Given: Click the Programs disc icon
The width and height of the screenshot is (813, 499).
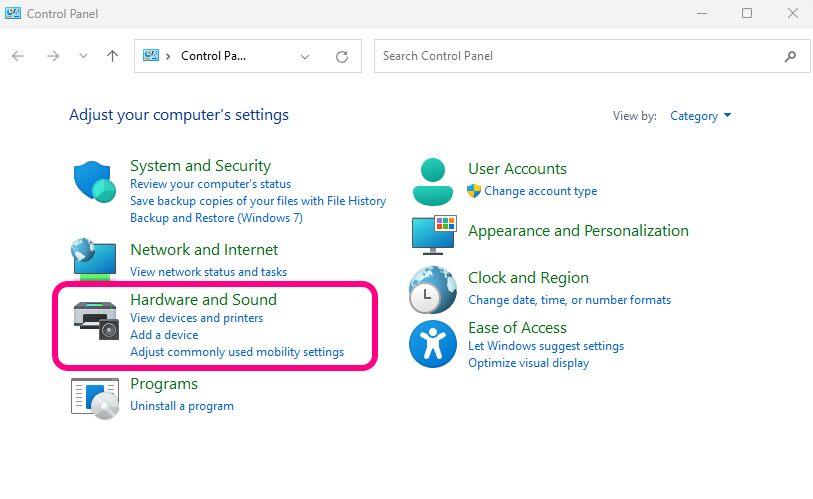Looking at the screenshot, I should [x=95, y=398].
